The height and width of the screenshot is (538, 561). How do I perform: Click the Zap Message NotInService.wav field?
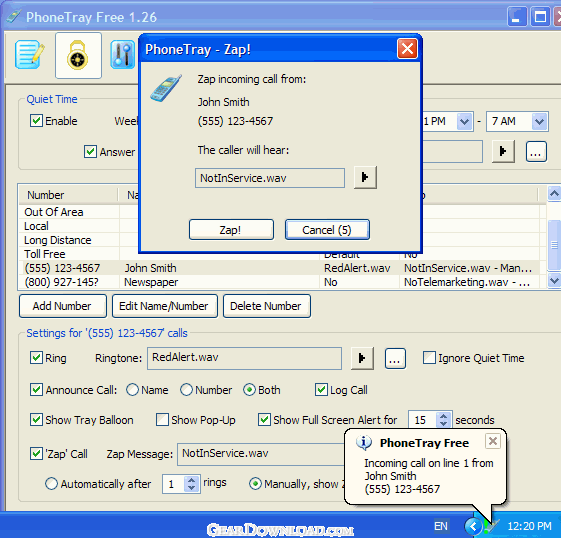(x=261, y=454)
